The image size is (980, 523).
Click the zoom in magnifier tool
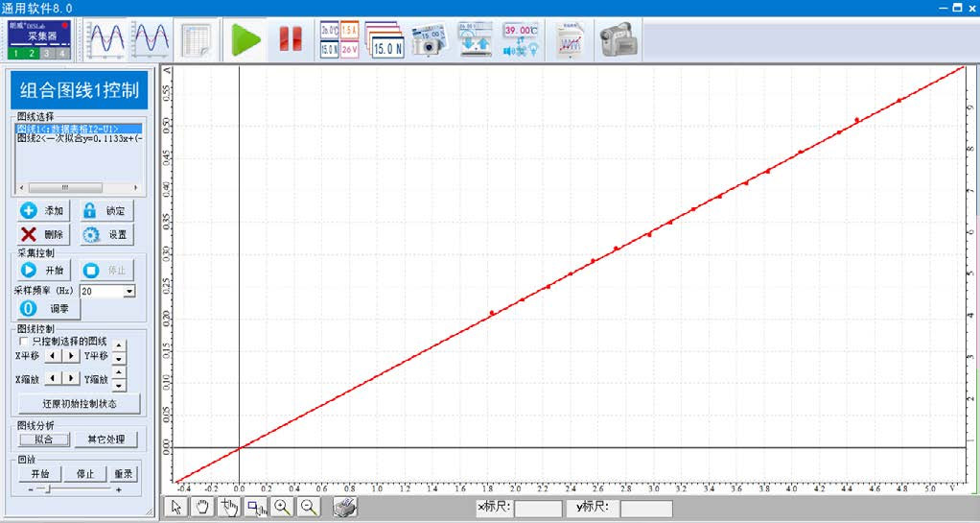pyautogui.click(x=282, y=508)
